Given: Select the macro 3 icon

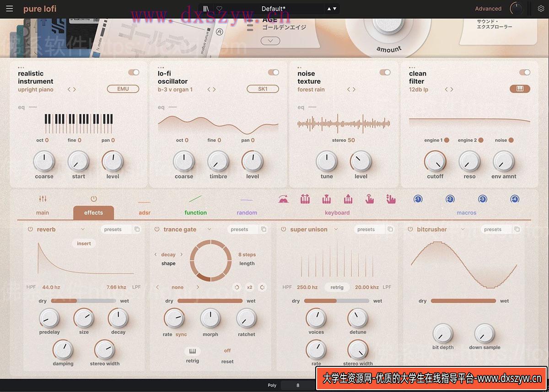Looking at the screenshot, I should click(x=483, y=199).
